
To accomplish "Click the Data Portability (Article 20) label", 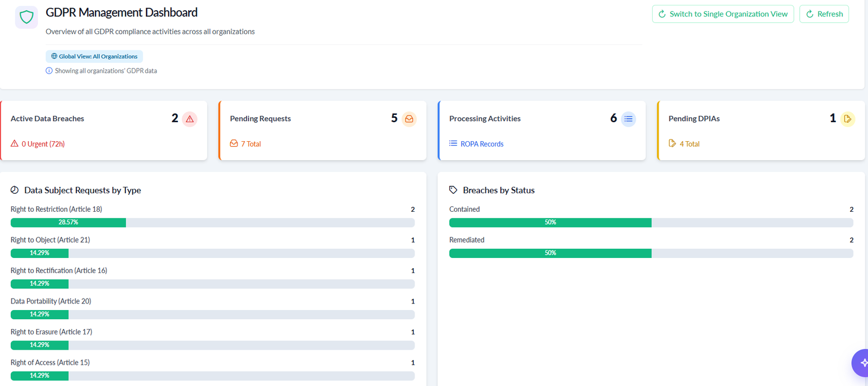I will (51, 301).
